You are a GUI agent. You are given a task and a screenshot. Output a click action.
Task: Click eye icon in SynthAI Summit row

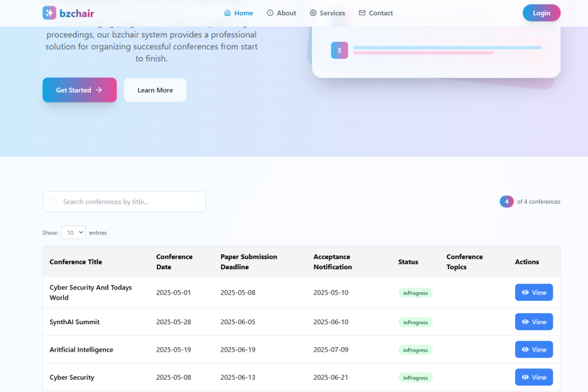(525, 322)
